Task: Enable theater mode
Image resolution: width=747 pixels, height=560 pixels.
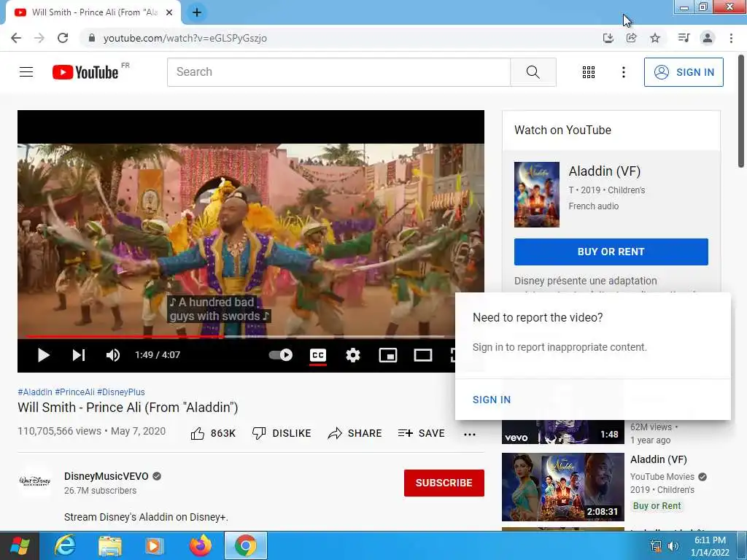Action: click(x=422, y=355)
